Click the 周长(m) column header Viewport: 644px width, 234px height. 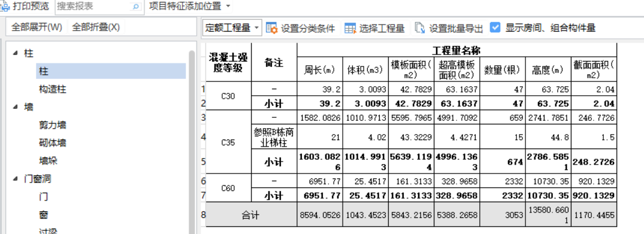point(319,69)
